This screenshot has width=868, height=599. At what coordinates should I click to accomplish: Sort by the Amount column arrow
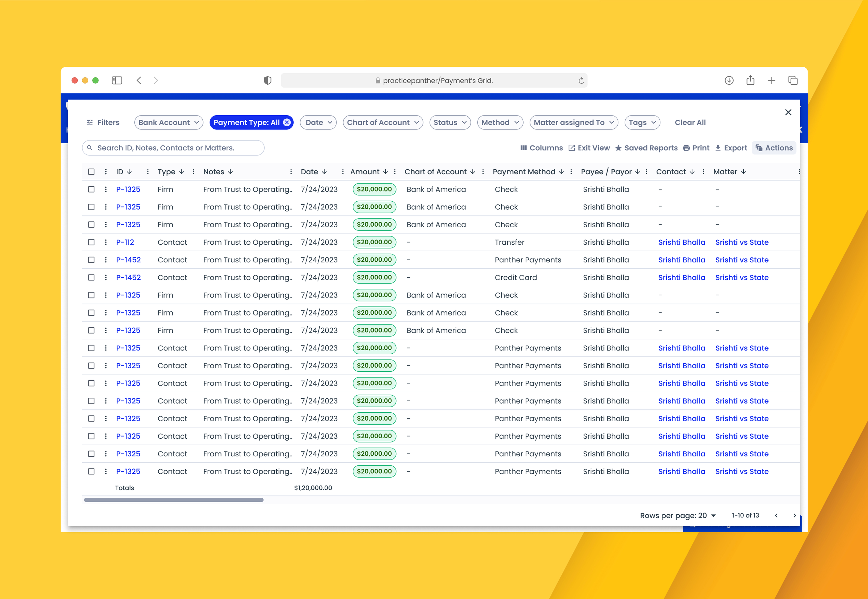(386, 171)
